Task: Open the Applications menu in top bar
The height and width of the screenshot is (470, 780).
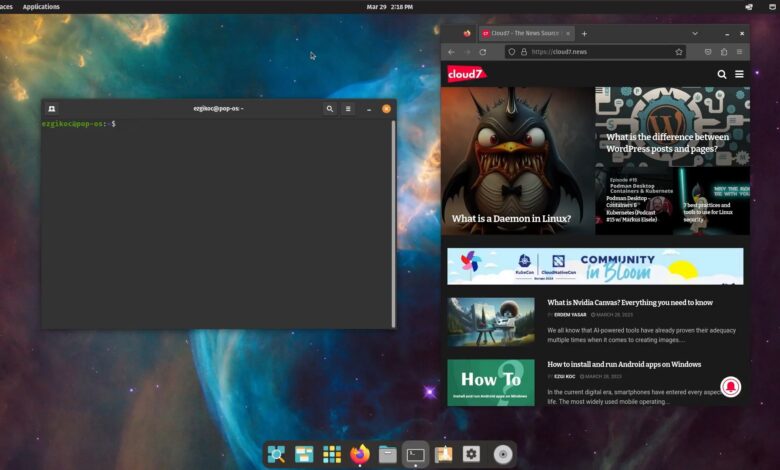Action: 41,7
